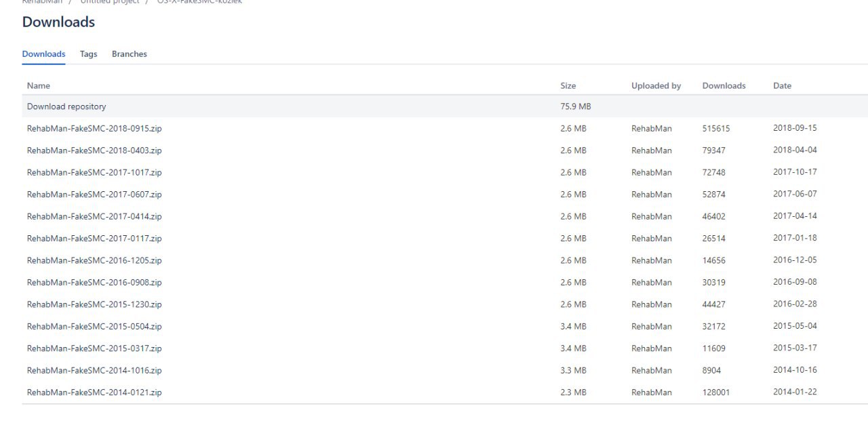
Task: Click uploader RehabMan in the 2014-0121 row
Action: click(x=652, y=392)
